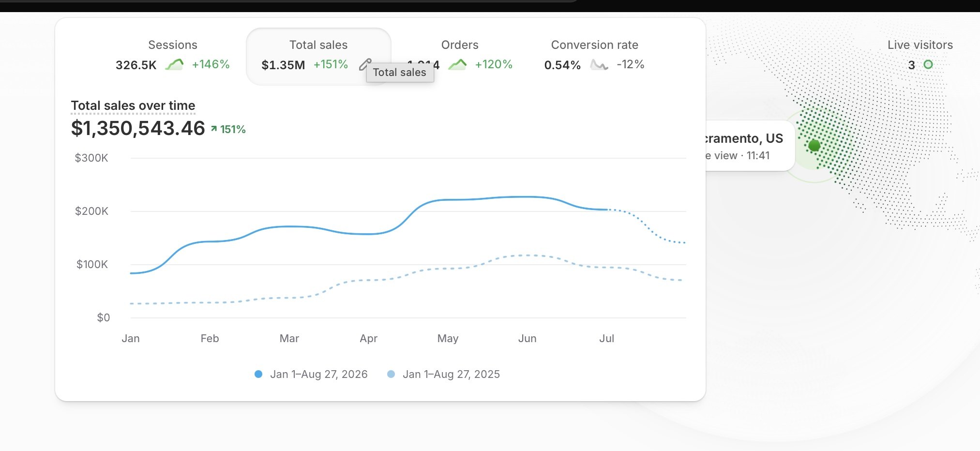Click the Sessions green trend sparkline icon
This screenshot has height=451, width=980.
tap(174, 64)
